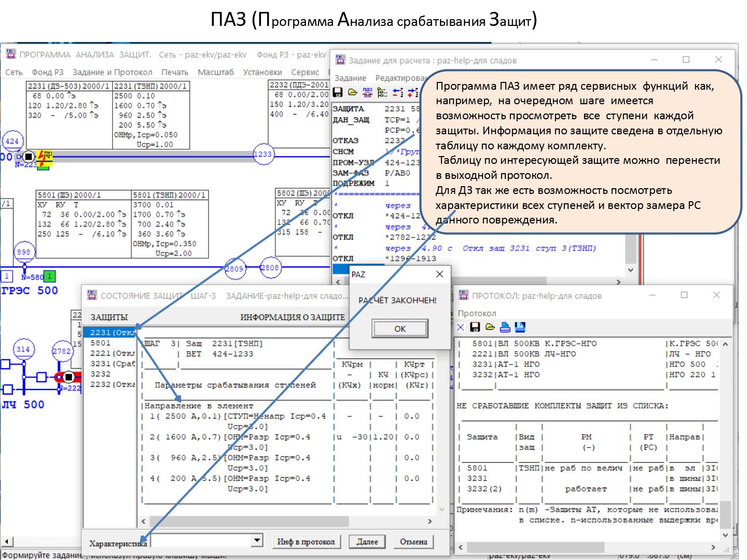Click the rightmost print-to-file icon in Протокол toolbar
Image resolution: width=747 pixels, height=560 pixels.
[x=520, y=327]
